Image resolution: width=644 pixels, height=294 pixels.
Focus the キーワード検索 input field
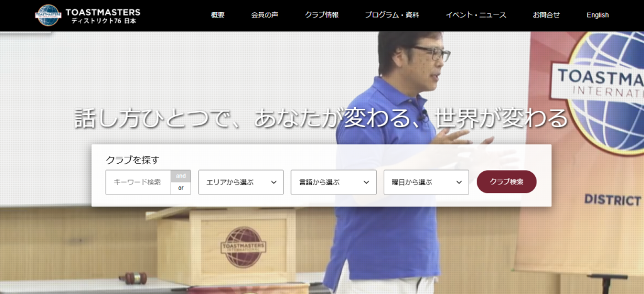point(138,182)
